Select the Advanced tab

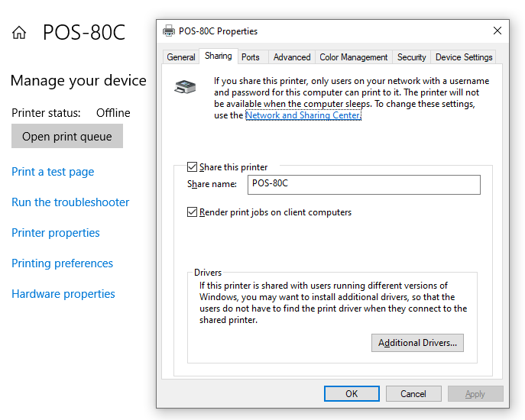(x=292, y=57)
